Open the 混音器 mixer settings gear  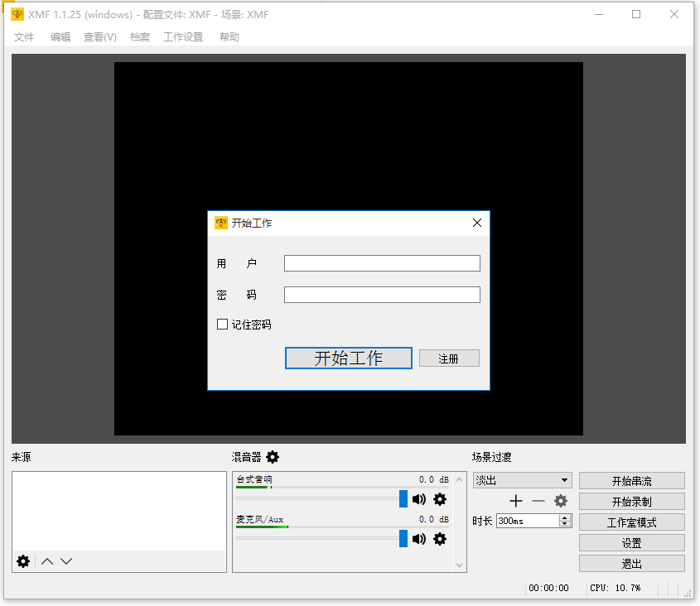pos(273,457)
